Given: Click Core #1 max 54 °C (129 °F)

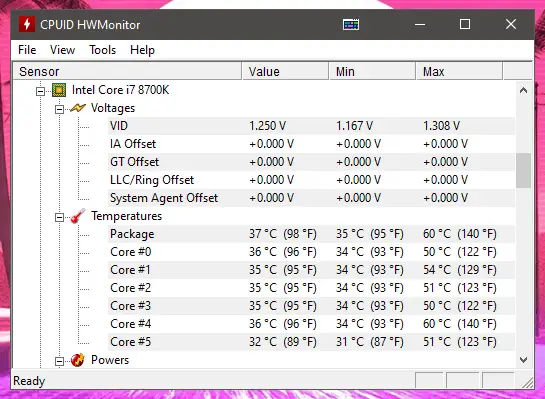Looking at the screenshot, I should (460, 270).
